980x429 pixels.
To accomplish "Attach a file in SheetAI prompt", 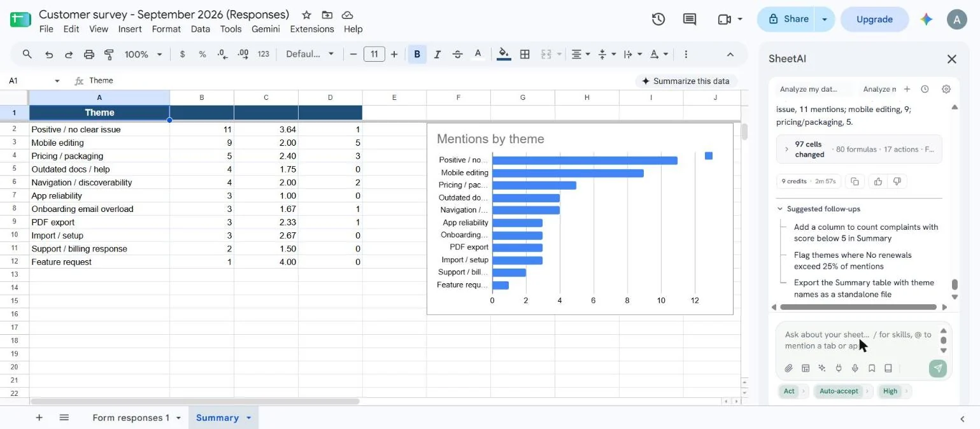I will (788, 368).
